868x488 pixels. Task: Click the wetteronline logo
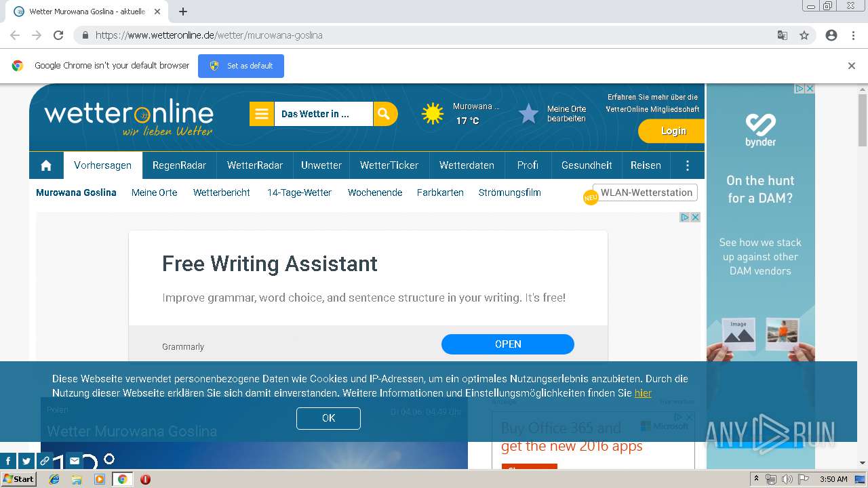coord(129,118)
